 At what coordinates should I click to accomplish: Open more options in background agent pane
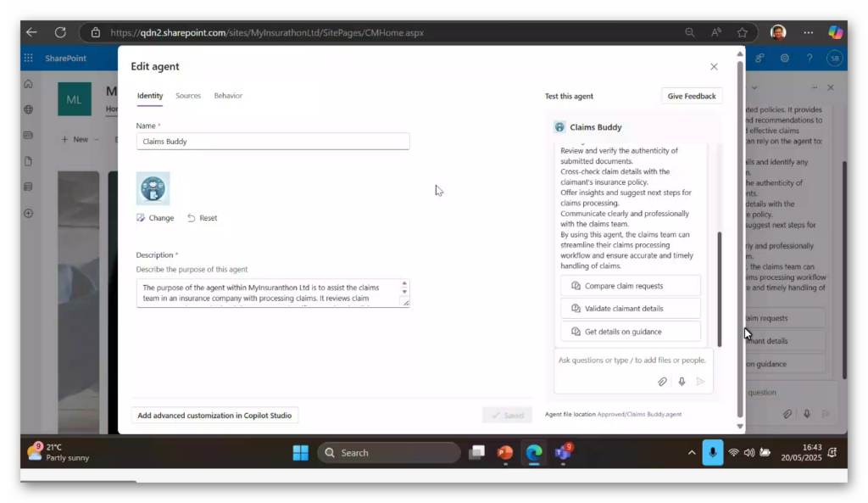point(815,87)
